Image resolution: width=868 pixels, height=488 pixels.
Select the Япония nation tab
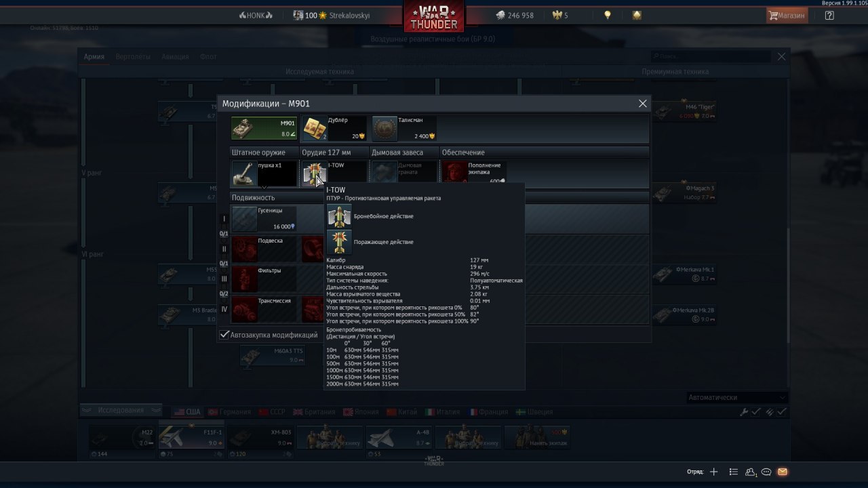click(x=361, y=412)
